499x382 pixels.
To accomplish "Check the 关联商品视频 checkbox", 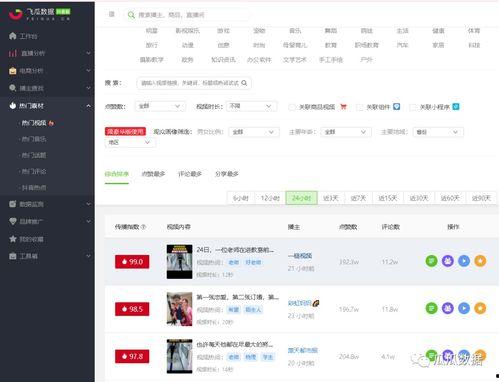I will 292,107.
